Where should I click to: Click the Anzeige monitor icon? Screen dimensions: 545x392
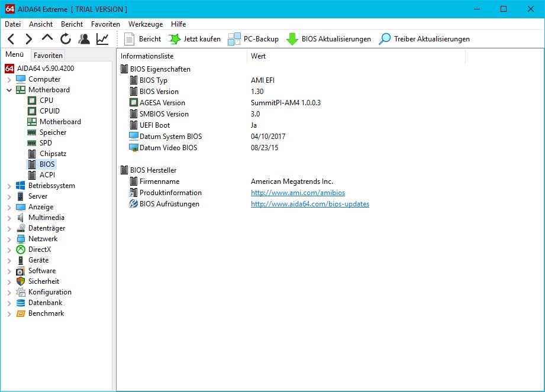[21, 207]
